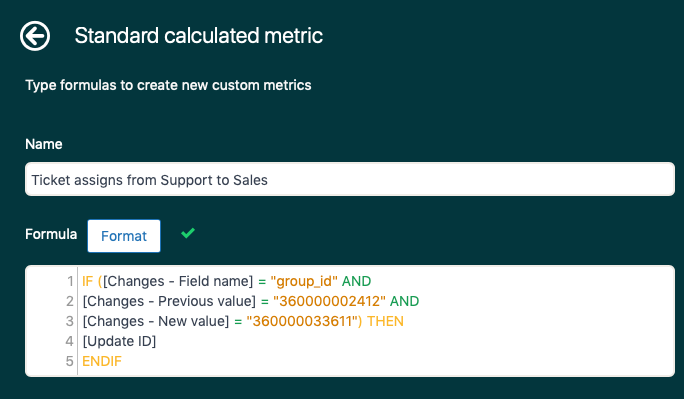Image resolution: width=684 pixels, height=399 pixels.
Task: Click the green formula valid checkmark
Action: pyautogui.click(x=188, y=233)
